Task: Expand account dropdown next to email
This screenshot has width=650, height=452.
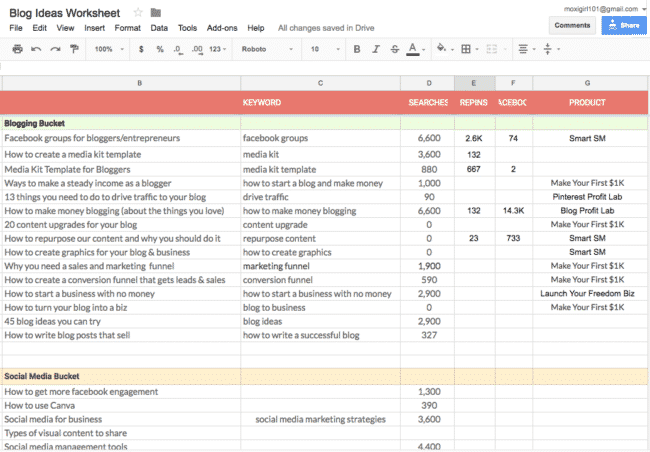Action: click(x=644, y=9)
